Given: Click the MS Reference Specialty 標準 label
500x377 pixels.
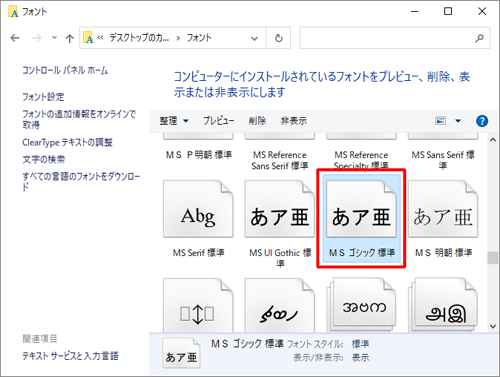Looking at the screenshot, I should tap(361, 160).
